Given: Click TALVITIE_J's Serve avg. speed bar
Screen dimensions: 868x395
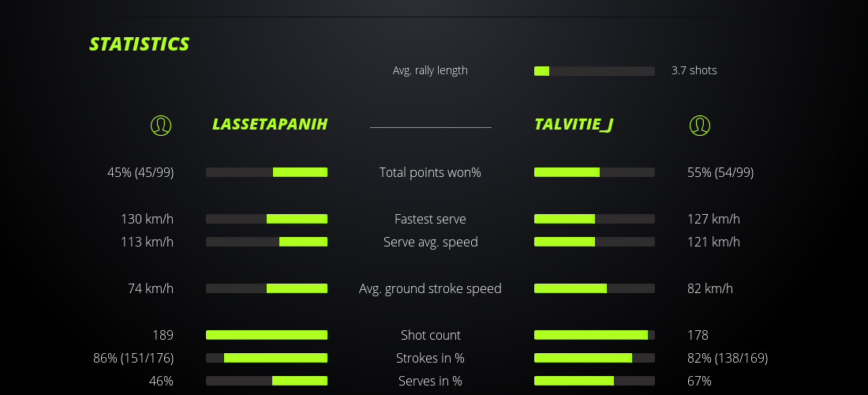Looking at the screenshot, I should 594,242.
